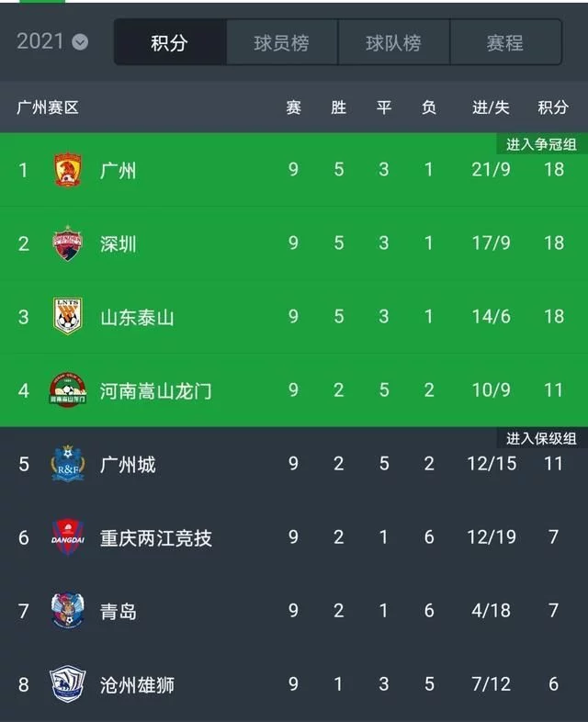The height and width of the screenshot is (722, 588).
Task: Select the 青岛 team crest icon
Action: click(x=68, y=611)
